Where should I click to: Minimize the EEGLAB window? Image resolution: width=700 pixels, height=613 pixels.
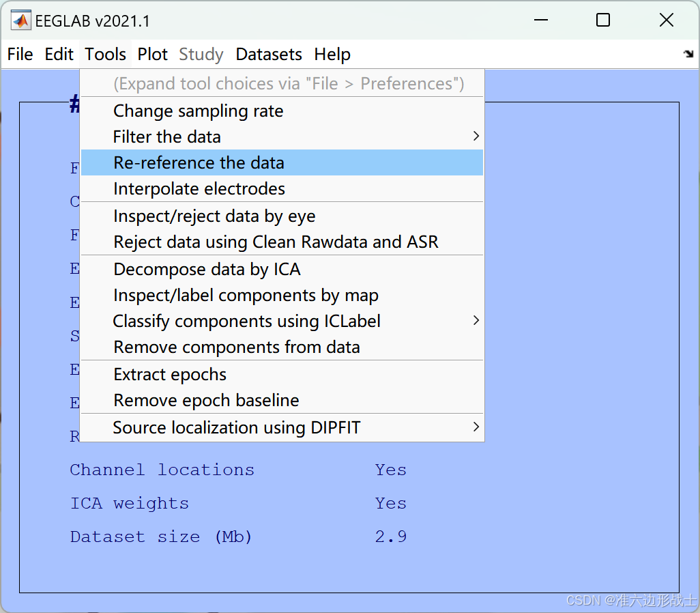point(540,20)
